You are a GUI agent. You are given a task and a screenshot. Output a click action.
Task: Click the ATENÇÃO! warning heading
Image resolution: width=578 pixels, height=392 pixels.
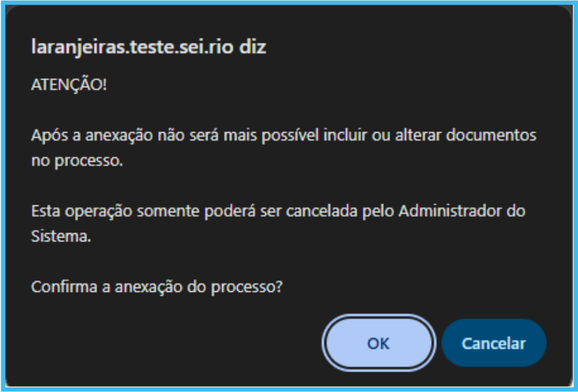click(69, 85)
